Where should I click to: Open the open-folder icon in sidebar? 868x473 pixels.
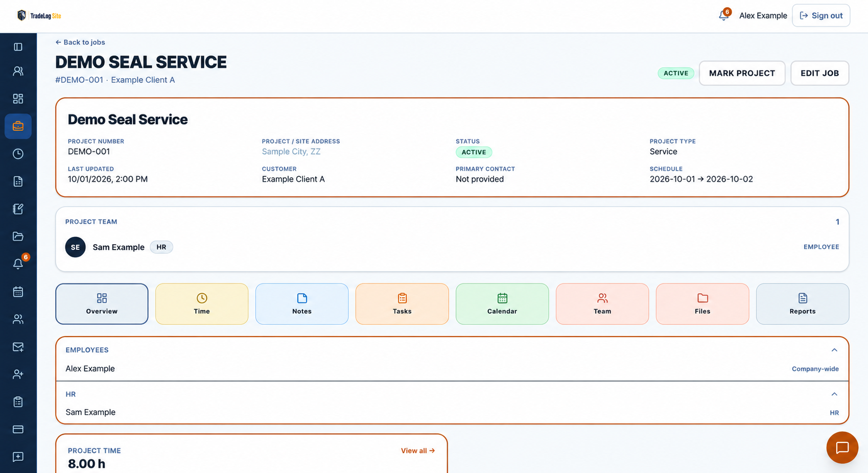tap(18, 236)
